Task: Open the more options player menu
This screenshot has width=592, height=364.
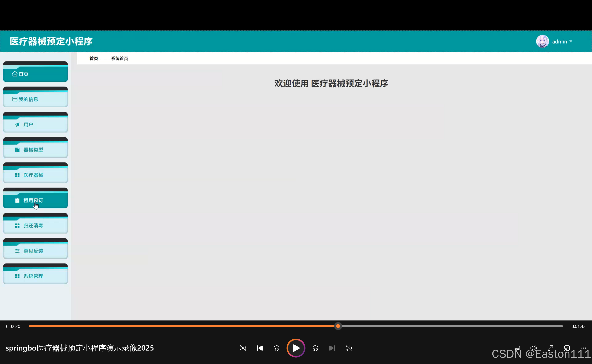Action: (x=584, y=348)
